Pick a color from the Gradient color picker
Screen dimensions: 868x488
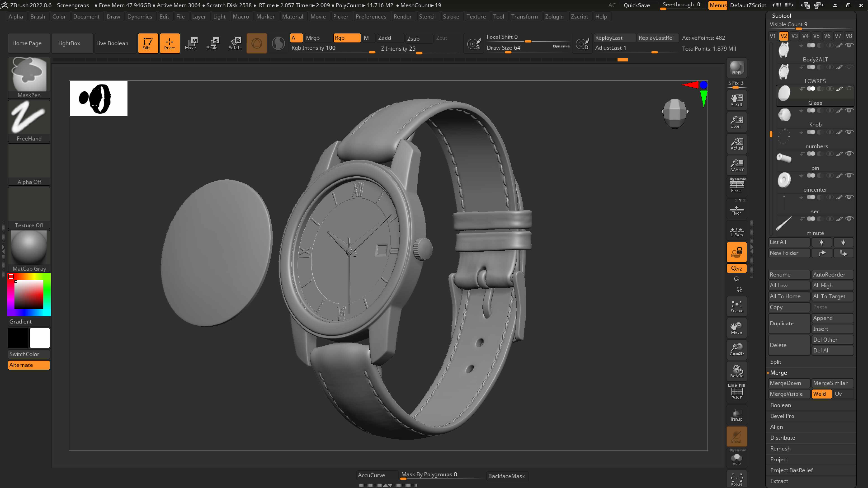[29, 295]
